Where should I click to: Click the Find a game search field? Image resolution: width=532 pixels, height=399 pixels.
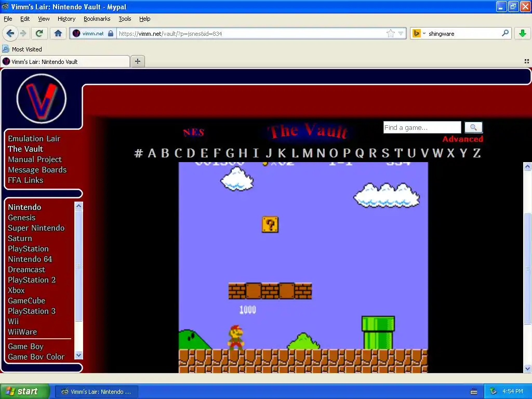click(422, 128)
